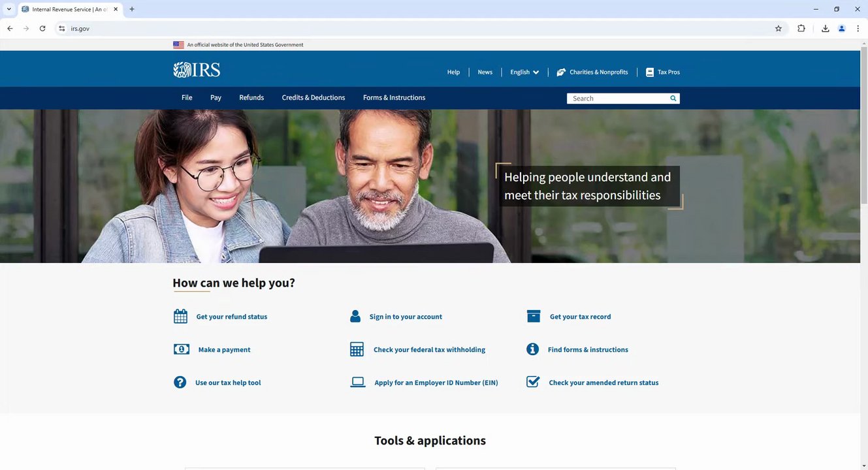Open Charities & Nonprofits link

(x=599, y=72)
